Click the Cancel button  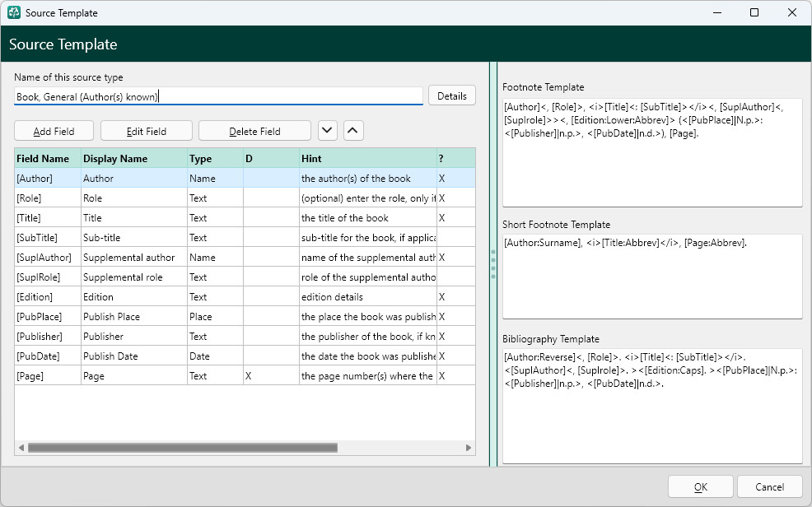(769, 486)
